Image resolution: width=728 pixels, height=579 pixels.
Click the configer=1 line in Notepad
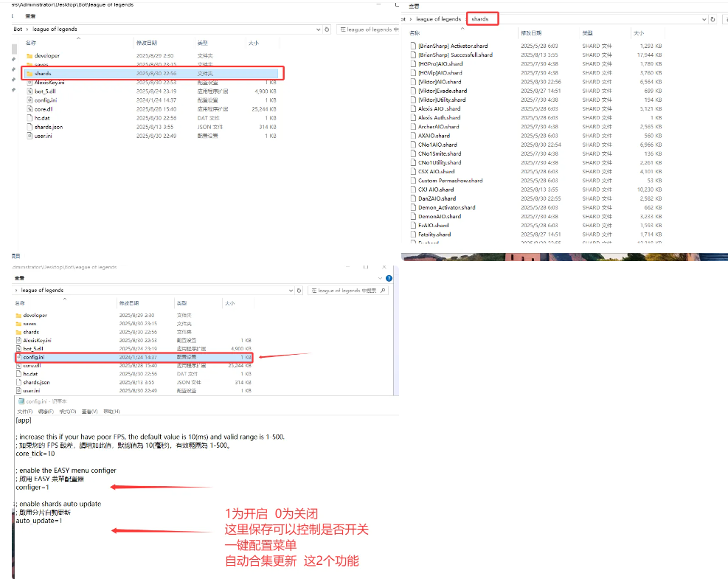32,488
